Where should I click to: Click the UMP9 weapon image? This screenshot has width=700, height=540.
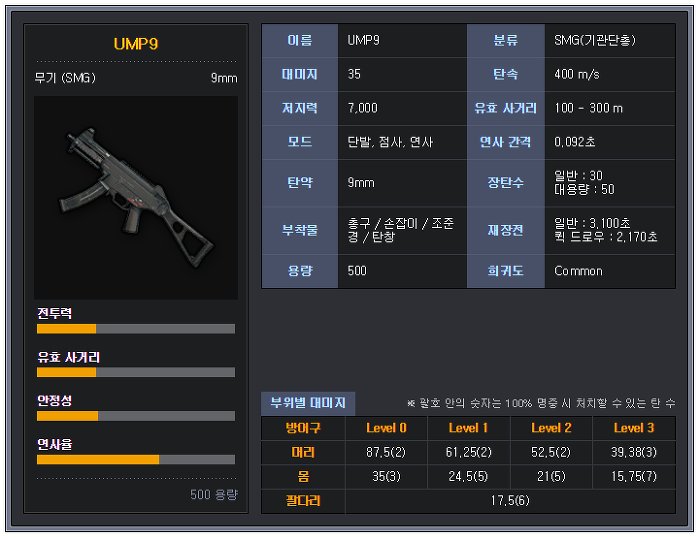[x=136, y=197]
